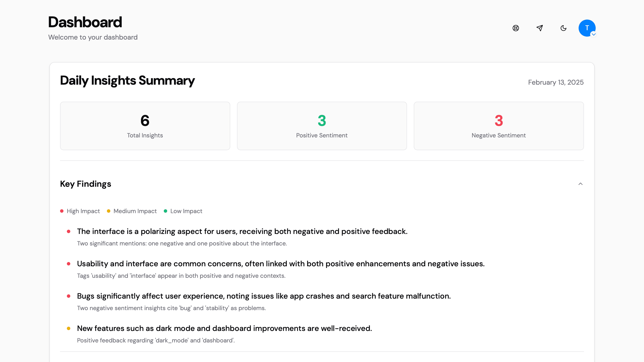Click the Dashboard page title
The image size is (644, 362).
pos(85,22)
